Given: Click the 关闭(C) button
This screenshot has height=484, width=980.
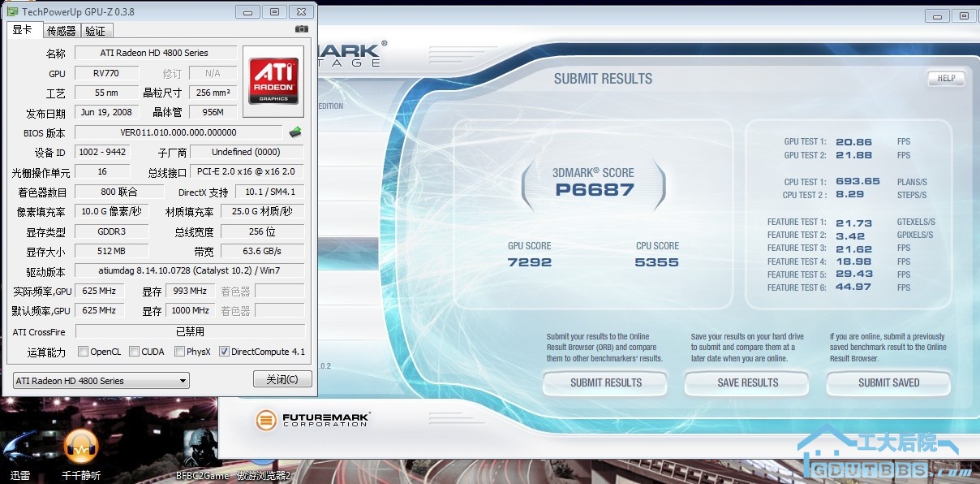Looking at the screenshot, I should click(x=281, y=379).
